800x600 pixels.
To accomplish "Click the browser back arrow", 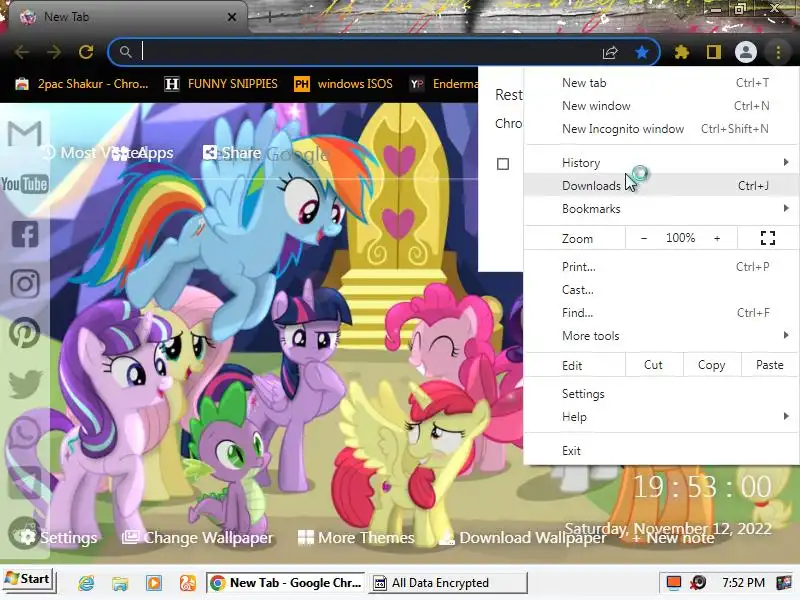I will tap(22, 52).
